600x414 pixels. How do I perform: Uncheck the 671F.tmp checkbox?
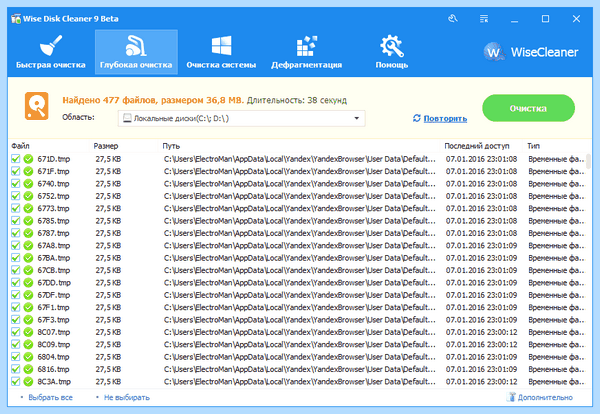point(15,171)
